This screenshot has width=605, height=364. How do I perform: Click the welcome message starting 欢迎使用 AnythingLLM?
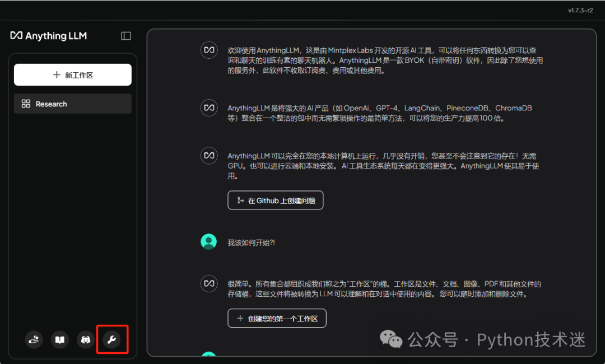pyautogui.click(x=385, y=60)
